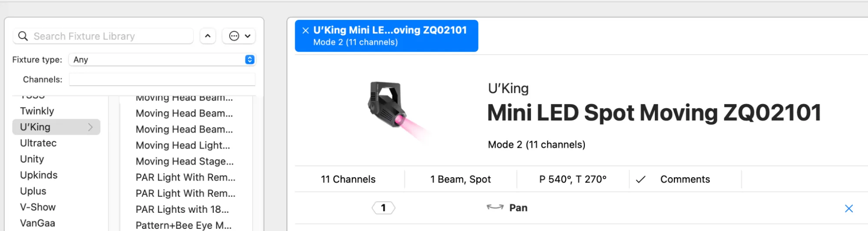The width and height of the screenshot is (868, 231).
Task: Click the Pan arrows icon
Action: point(495,208)
